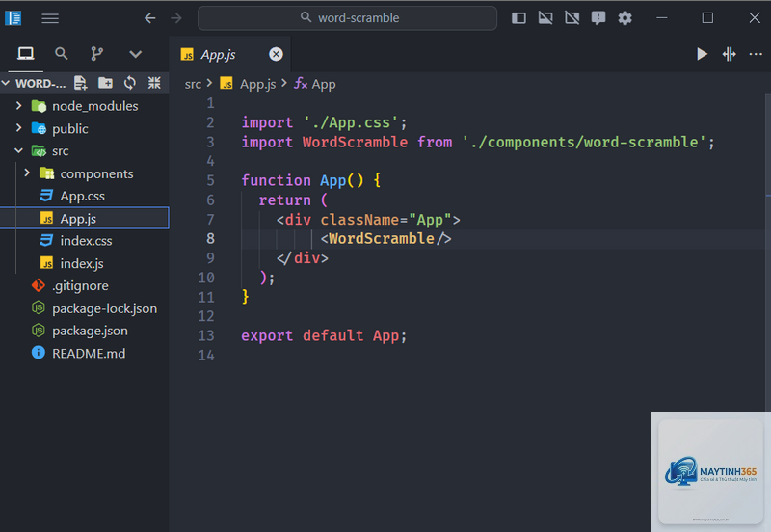Open App.css in the file tree
Image resolution: width=771 pixels, height=532 pixels.
point(85,196)
